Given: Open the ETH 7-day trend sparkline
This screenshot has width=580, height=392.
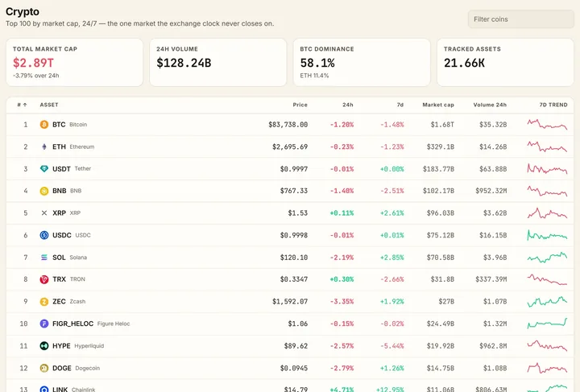Looking at the screenshot, I should tap(547, 146).
